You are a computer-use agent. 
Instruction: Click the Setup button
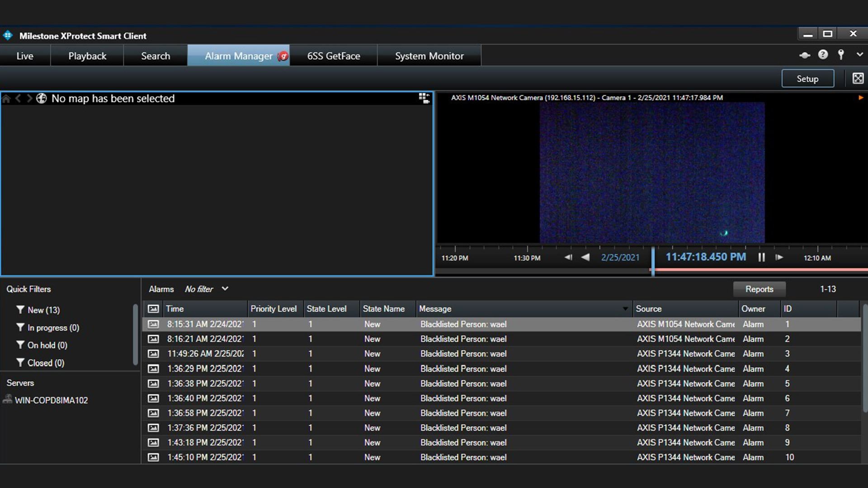click(807, 79)
